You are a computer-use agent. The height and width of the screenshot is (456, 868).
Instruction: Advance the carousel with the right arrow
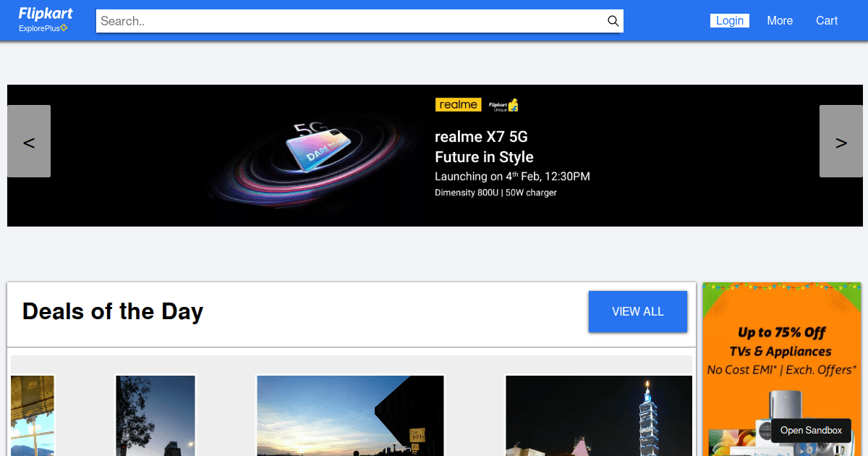841,141
